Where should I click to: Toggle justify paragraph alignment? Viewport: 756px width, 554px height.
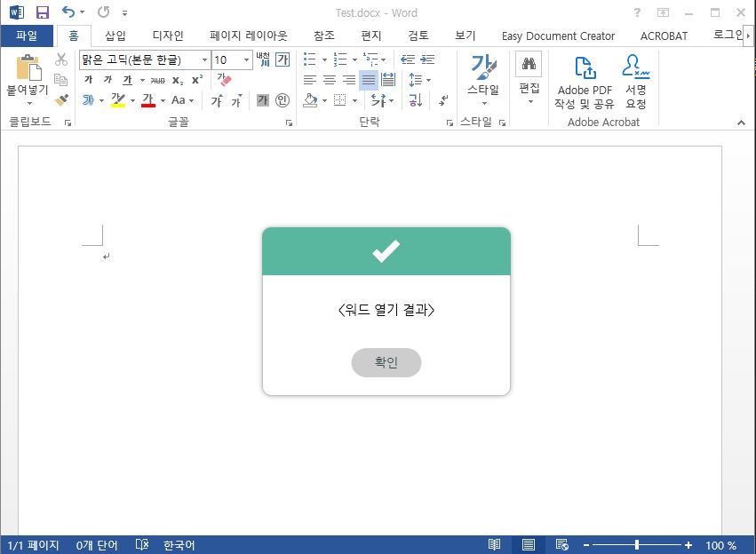pyautogui.click(x=368, y=80)
